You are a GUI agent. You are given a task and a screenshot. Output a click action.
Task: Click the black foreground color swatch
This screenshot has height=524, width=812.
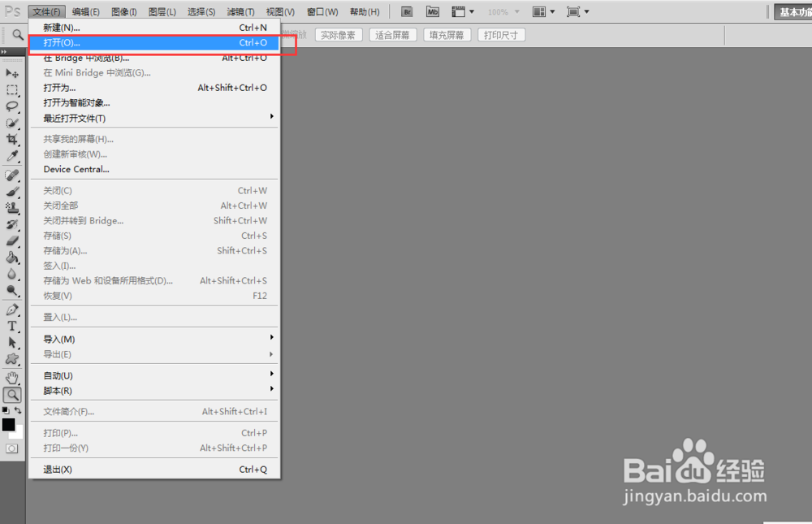pyautogui.click(x=8, y=425)
